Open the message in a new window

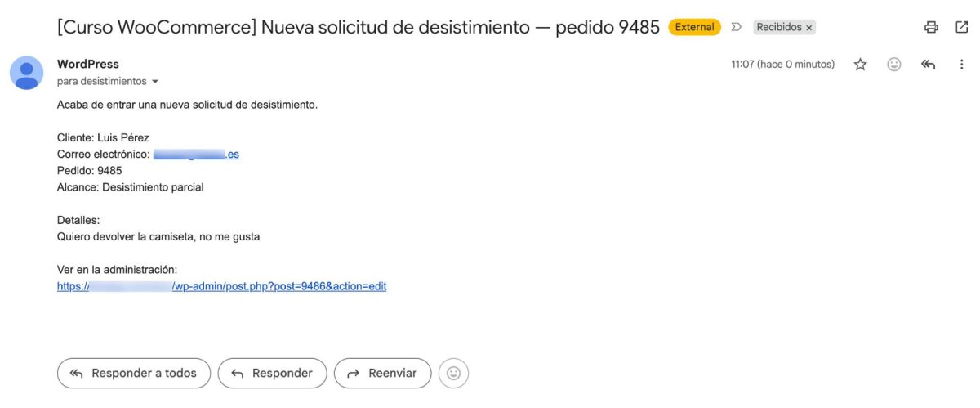961,27
